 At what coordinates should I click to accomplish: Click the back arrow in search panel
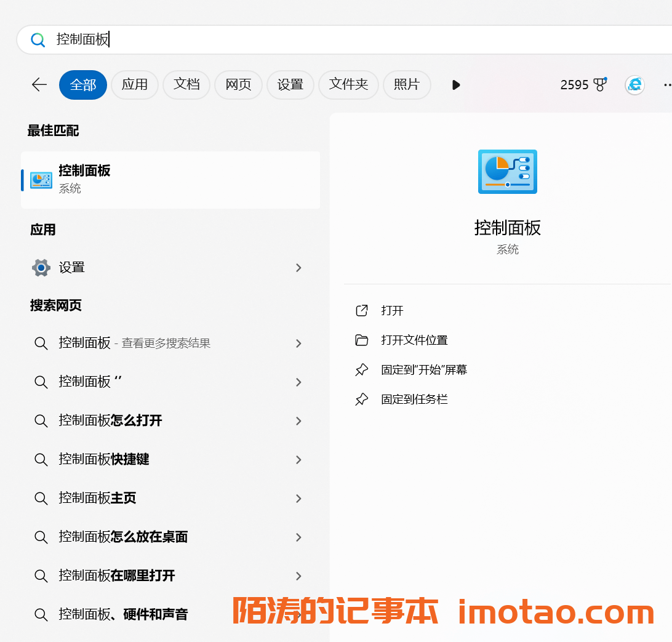coord(39,85)
